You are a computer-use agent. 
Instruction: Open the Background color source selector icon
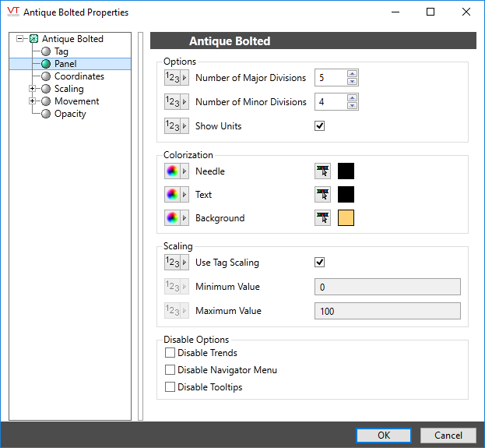[176, 218]
